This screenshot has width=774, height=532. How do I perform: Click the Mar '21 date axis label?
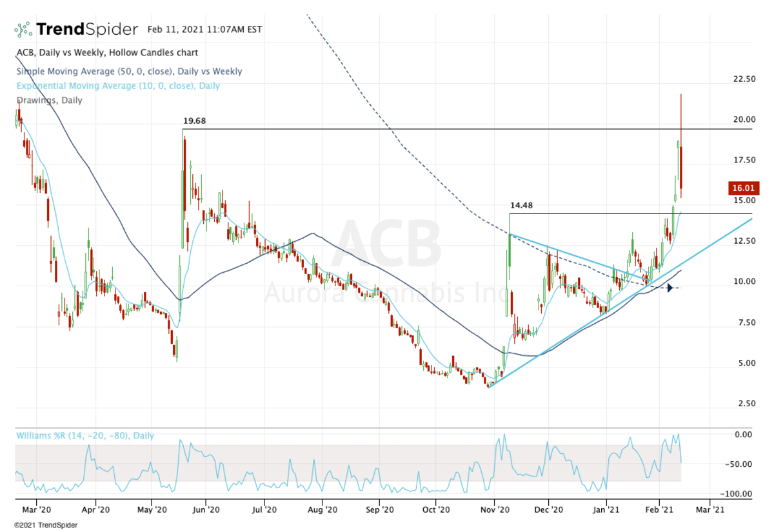pos(710,509)
